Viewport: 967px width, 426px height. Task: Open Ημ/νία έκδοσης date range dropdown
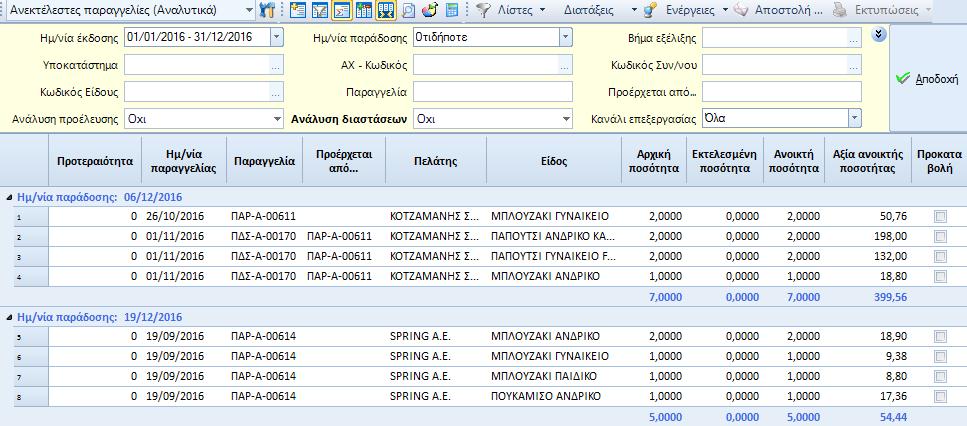click(x=277, y=37)
